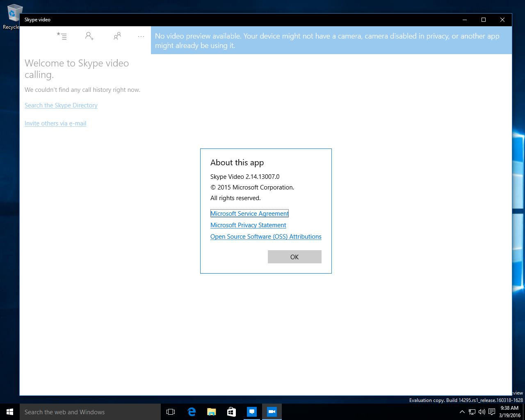The height and width of the screenshot is (420, 525).
Task: Close the Skype video window
Action: pos(502,20)
